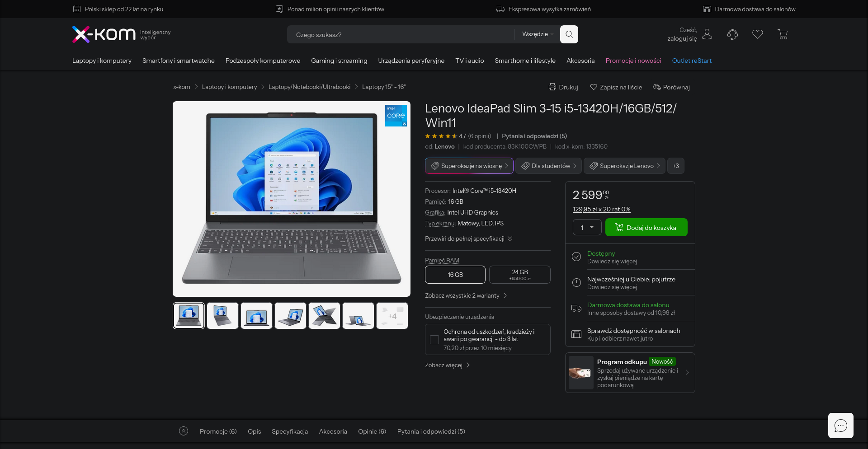Switch to the Specyfikacja tab
The height and width of the screenshot is (449, 868).
(290, 431)
